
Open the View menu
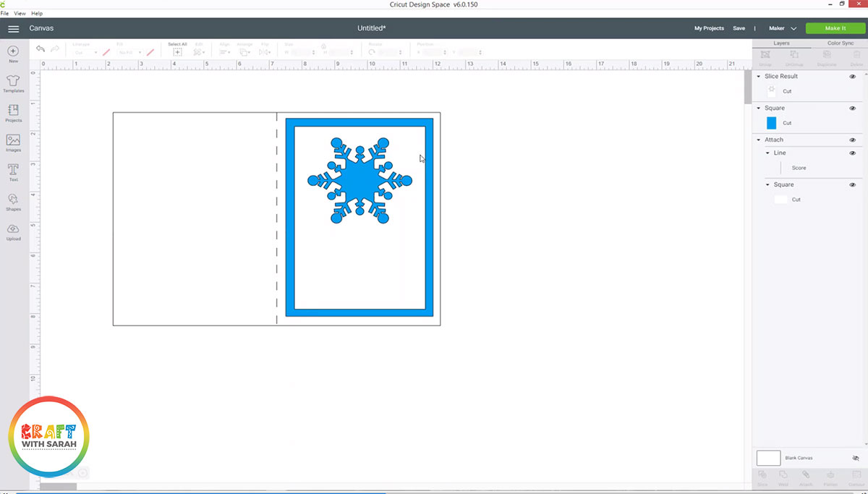(19, 13)
